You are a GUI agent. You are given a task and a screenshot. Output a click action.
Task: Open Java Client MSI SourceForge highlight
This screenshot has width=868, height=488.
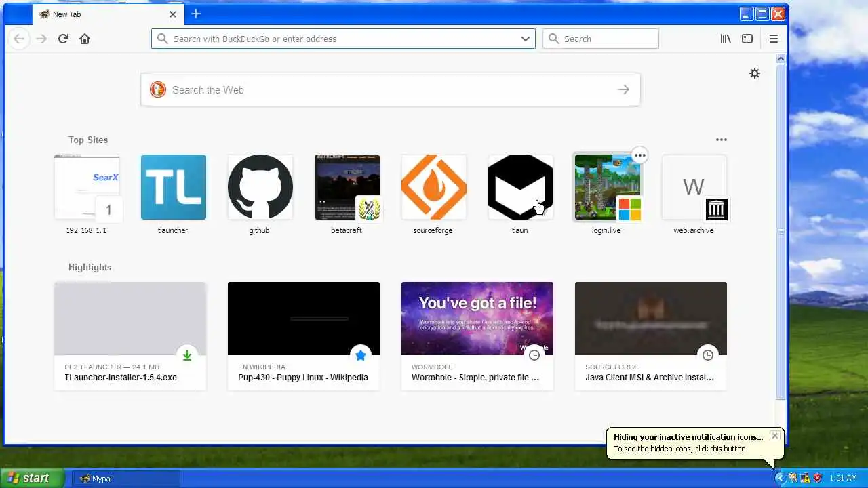tap(651, 336)
